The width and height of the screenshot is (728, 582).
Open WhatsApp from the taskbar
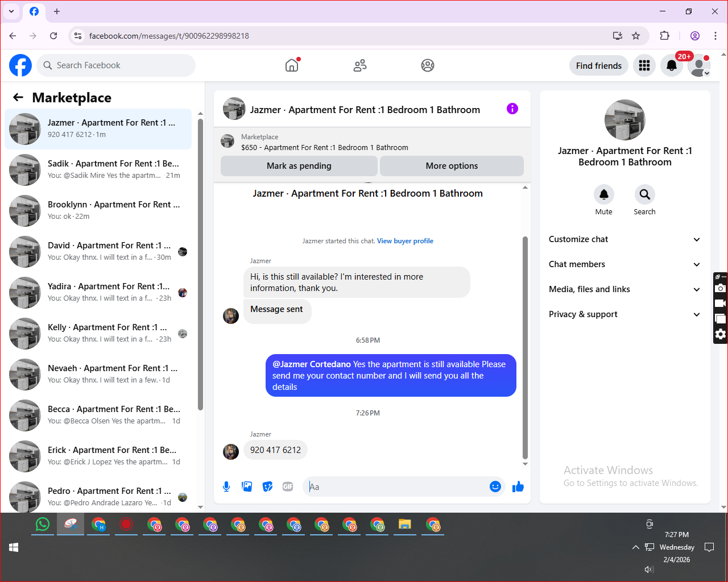[43, 524]
